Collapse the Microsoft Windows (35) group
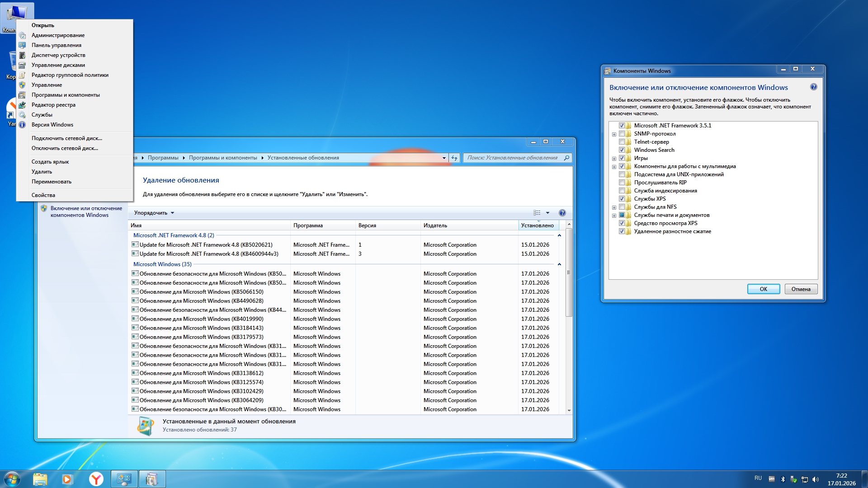 (x=559, y=264)
